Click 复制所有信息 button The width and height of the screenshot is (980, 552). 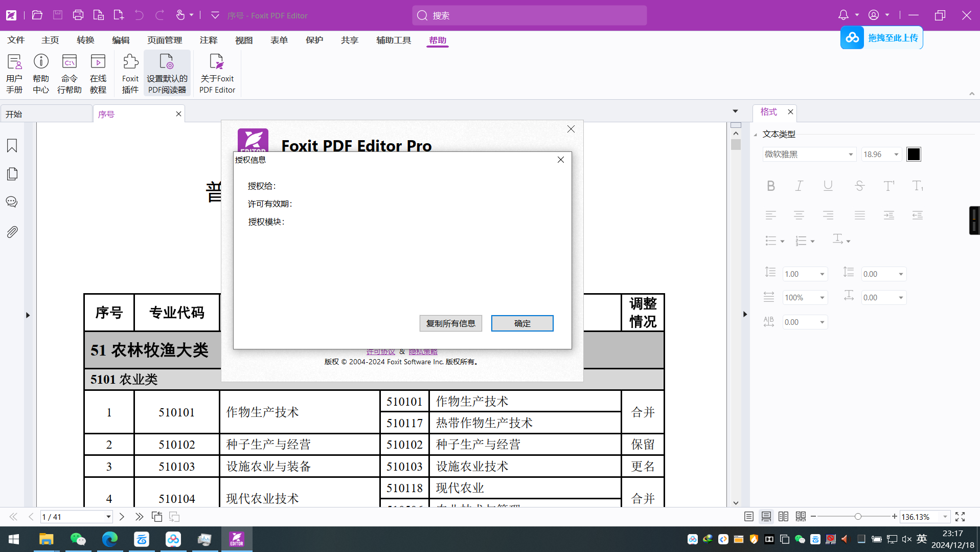[451, 323]
